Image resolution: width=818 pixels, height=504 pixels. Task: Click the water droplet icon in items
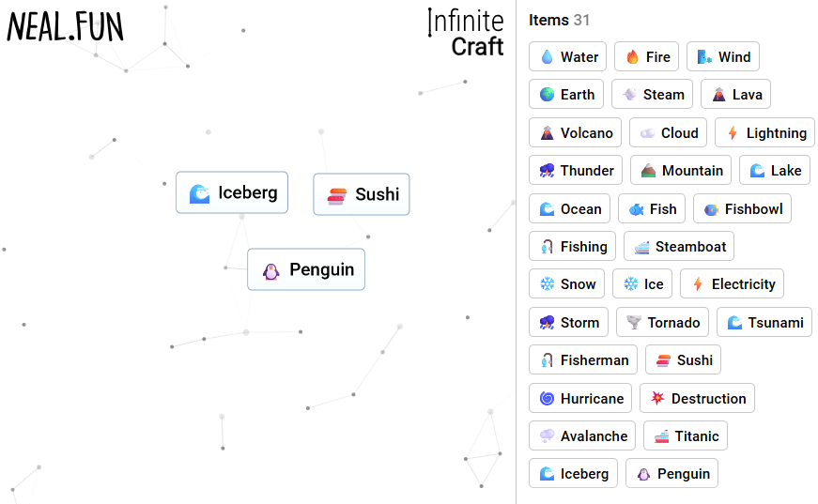pos(547,57)
